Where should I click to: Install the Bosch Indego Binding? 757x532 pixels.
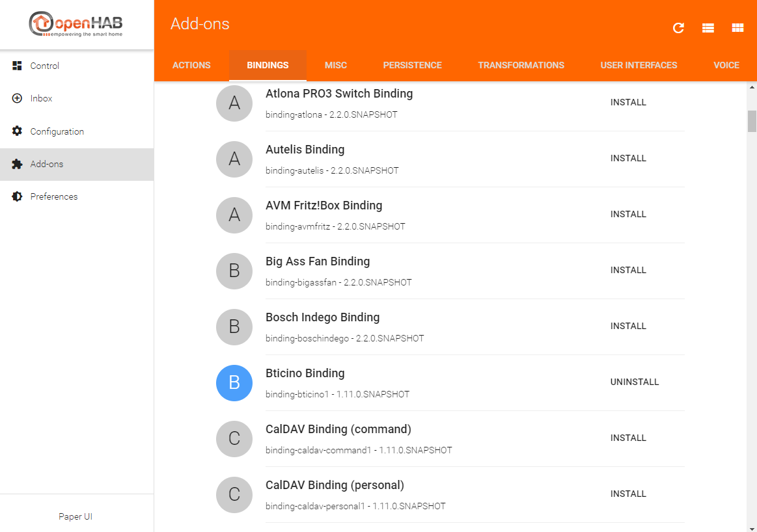(x=628, y=326)
